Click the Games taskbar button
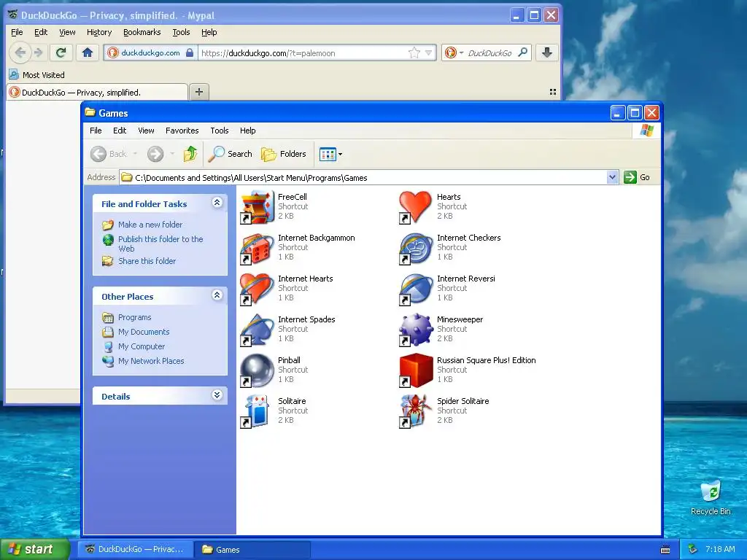The height and width of the screenshot is (560, 747). pyautogui.click(x=252, y=550)
